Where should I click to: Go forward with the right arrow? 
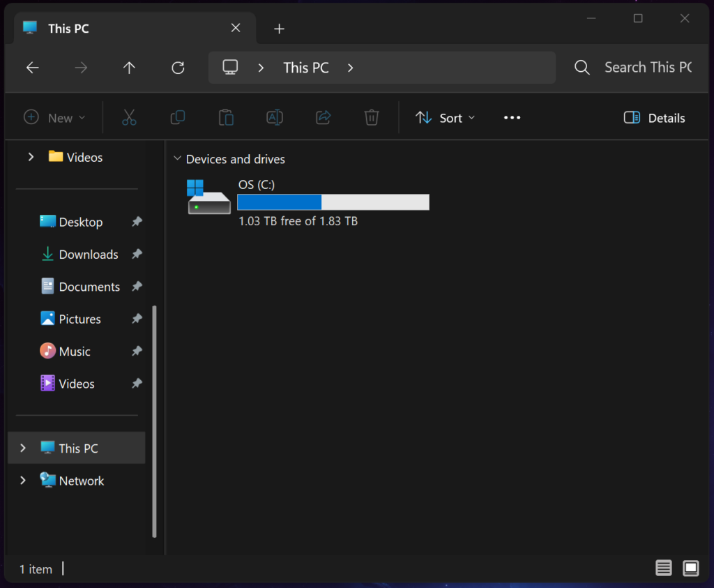[81, 68]
